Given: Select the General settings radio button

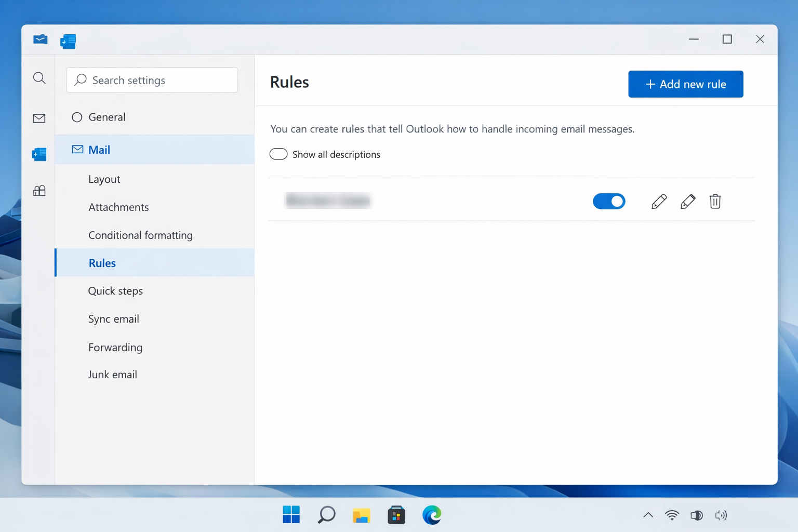Looking at the screenshot, I should (x=76, y=117).
